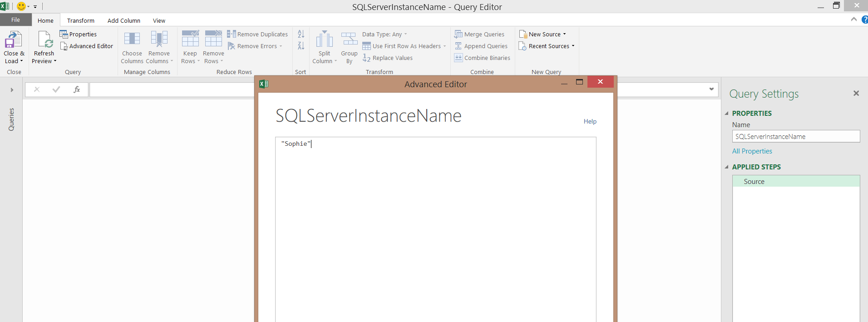Click the query Name input field
The image size is (868, 322).
coord(795,137)
